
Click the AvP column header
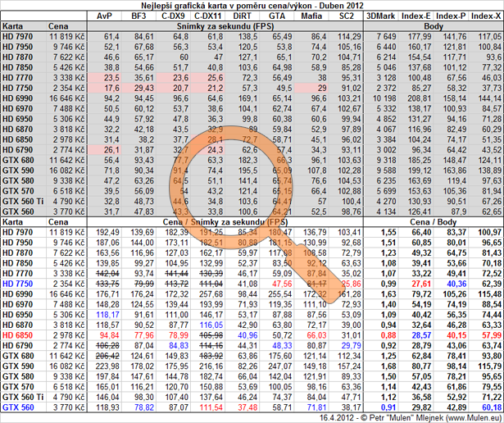click(x=104, y=16)
